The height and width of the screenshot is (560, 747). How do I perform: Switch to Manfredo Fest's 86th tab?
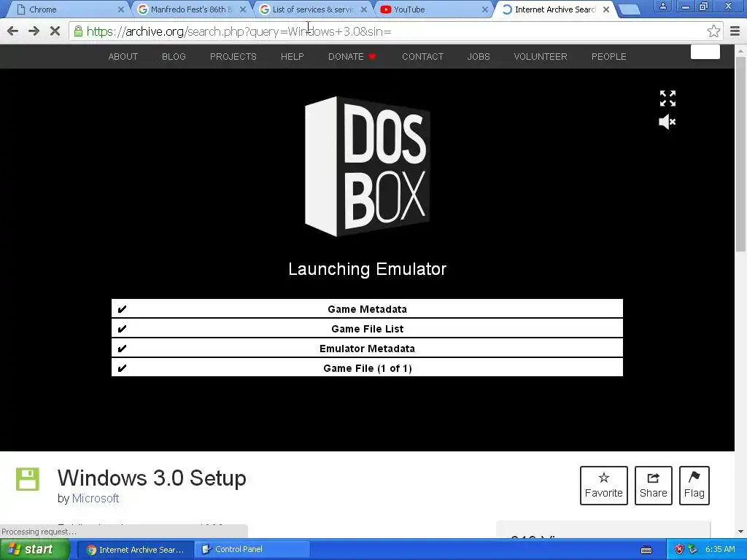[x=190, y=9]
